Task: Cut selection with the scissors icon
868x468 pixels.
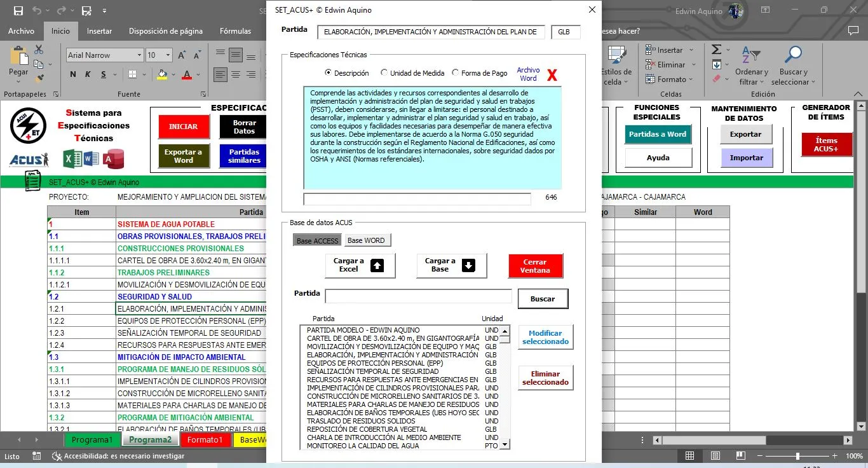Action: click(39, 50)
